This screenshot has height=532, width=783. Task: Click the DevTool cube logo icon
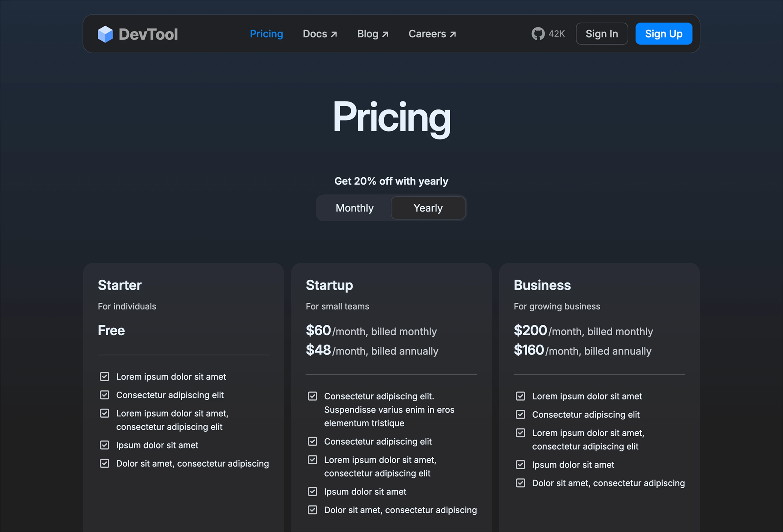click(105, 34)
